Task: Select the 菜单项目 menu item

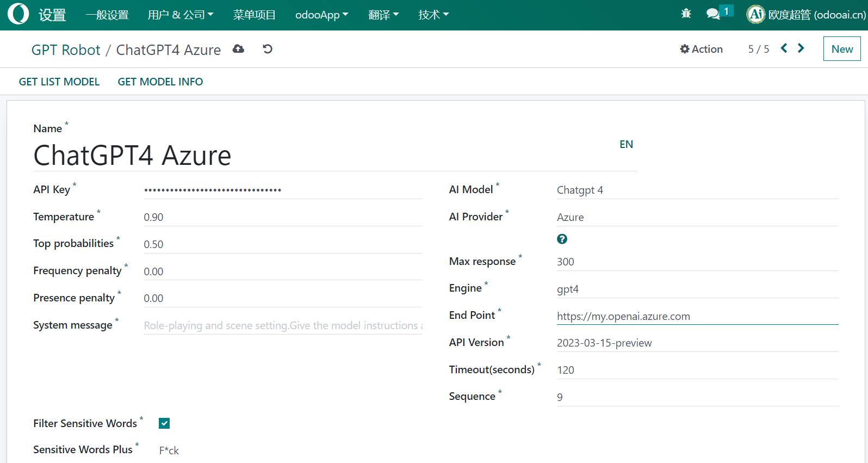Action: coord(254,15)
